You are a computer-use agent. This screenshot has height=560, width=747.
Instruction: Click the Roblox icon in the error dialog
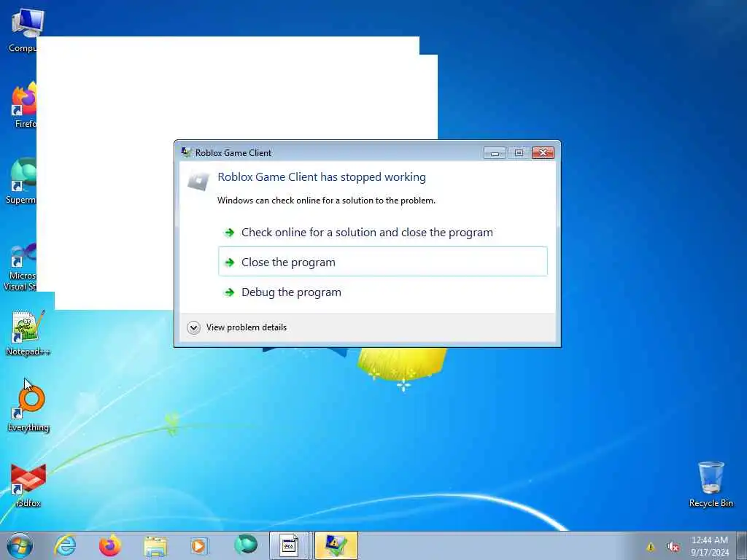[x=198, y=180]
